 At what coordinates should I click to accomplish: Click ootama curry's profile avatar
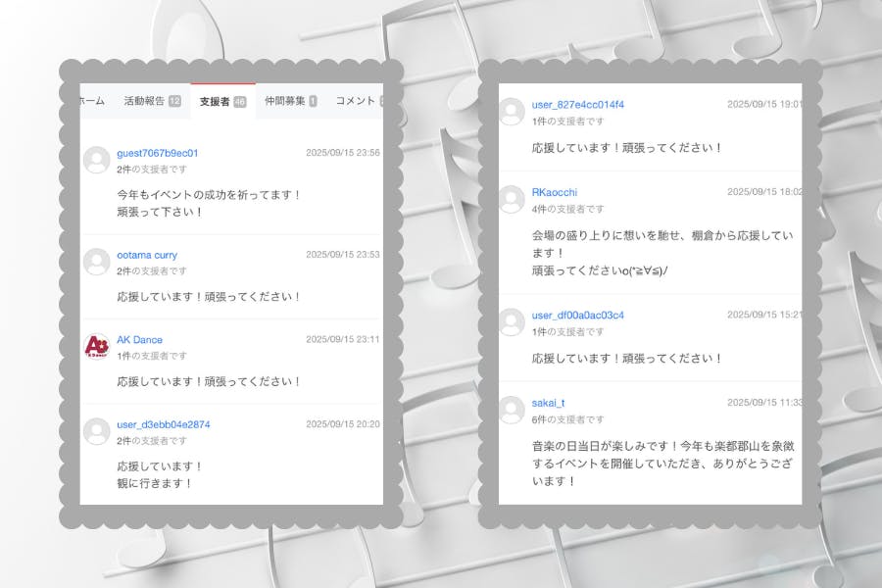(x=96, y=262)
